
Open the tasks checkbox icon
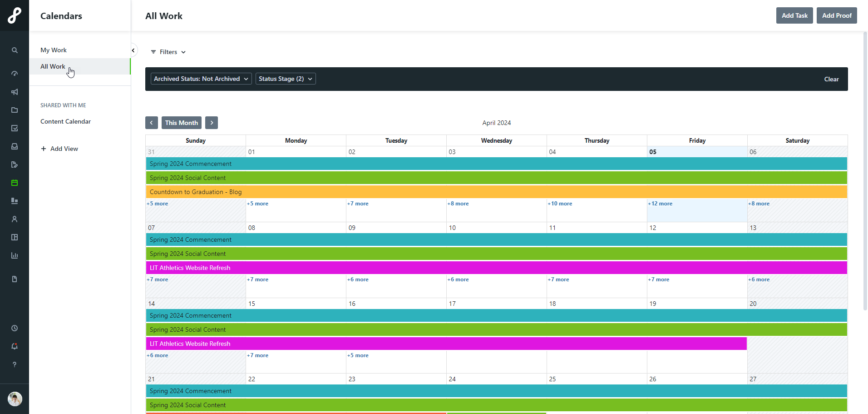pos(15,128)
